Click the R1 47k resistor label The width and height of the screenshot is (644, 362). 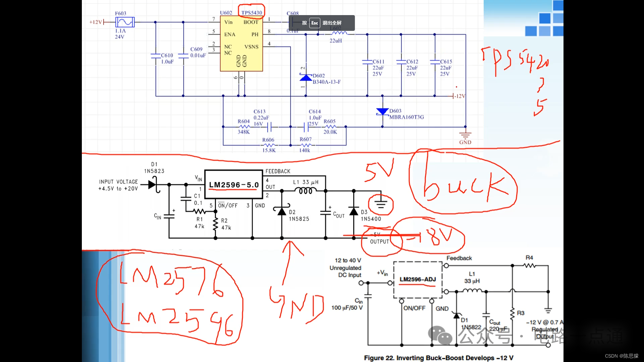200,223
